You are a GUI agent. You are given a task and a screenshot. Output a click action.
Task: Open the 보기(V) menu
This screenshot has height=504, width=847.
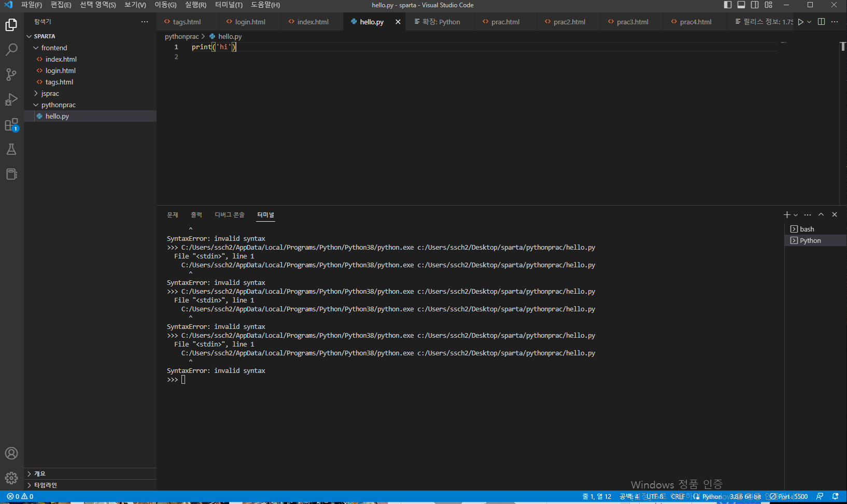click(x=135, y=5)
